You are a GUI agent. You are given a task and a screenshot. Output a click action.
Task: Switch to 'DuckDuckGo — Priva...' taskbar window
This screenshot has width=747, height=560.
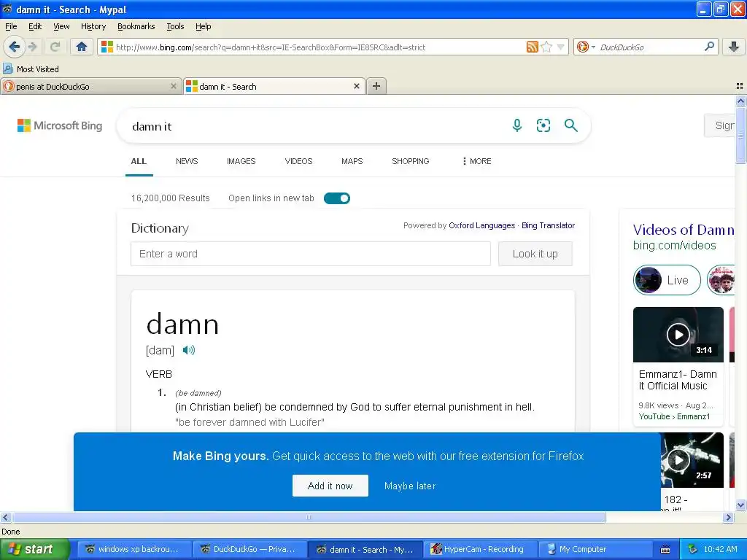[249, 549]
